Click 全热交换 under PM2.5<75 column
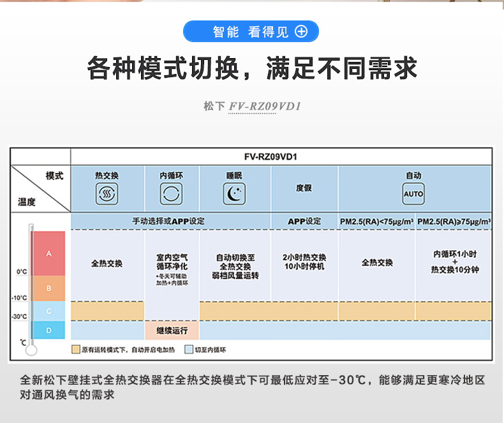Screen dimensions: 504x423 377,263
